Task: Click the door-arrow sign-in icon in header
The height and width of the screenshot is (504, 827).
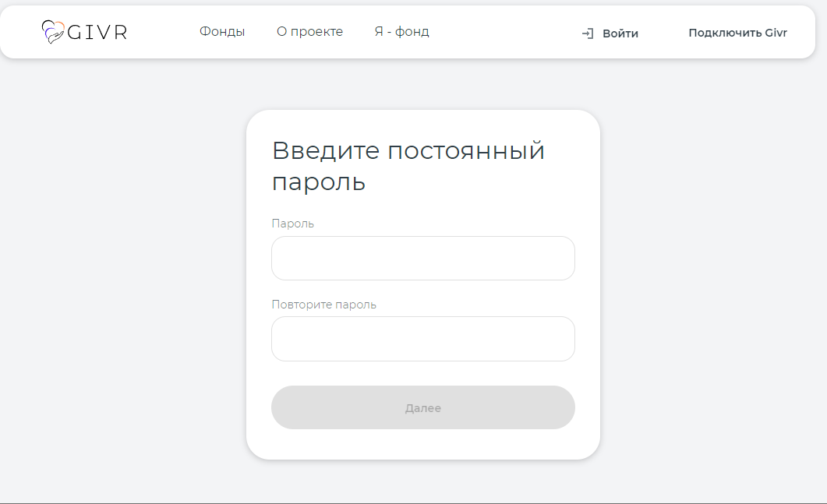Action: 587,33
